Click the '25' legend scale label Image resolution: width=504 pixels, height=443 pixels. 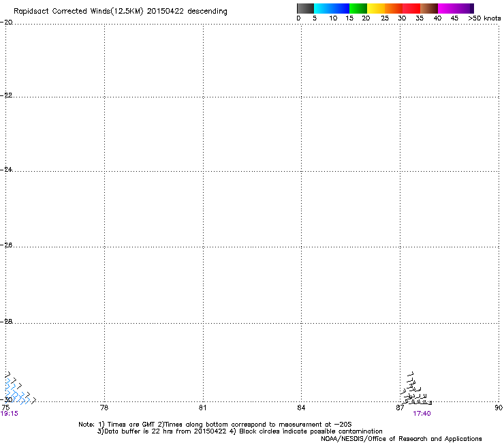point(385,18)
